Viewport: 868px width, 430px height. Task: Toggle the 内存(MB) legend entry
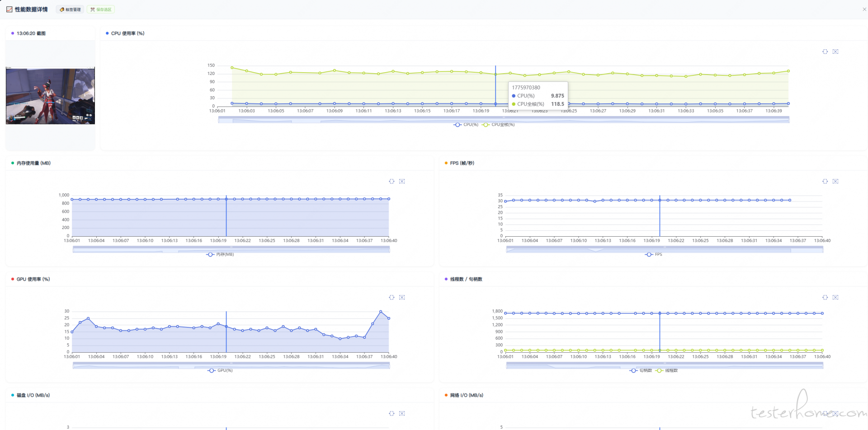(220, 254)
